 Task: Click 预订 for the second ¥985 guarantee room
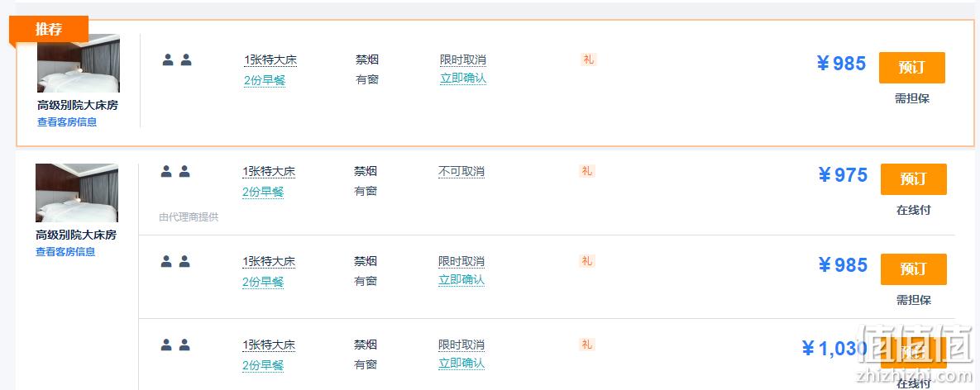coord(914,269)
